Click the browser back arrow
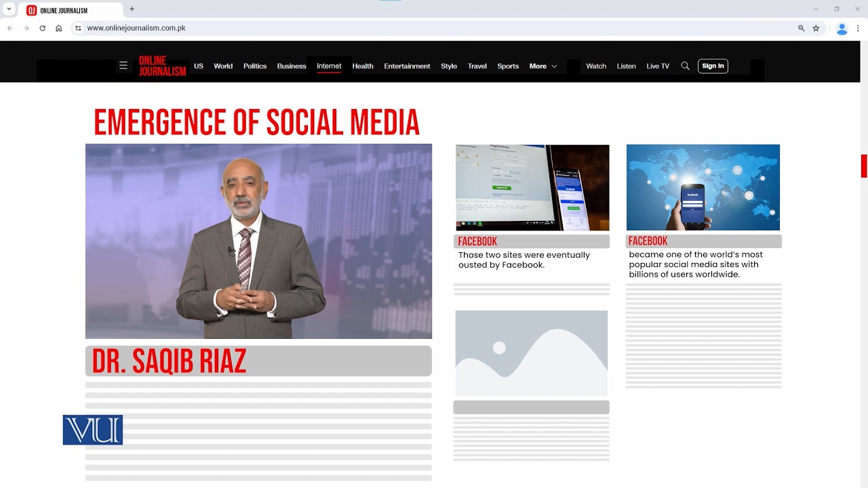Screen dimensions: 868x488 (x=10, y=28)
